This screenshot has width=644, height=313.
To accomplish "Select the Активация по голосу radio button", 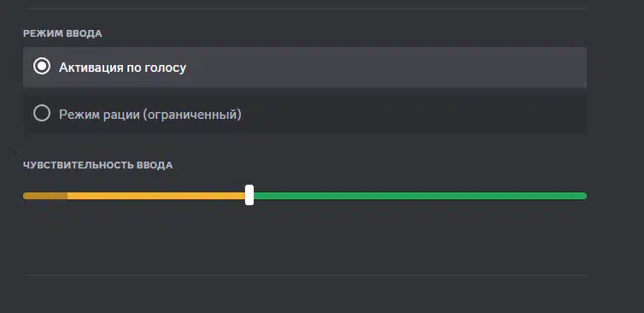I will coord(42,66).
